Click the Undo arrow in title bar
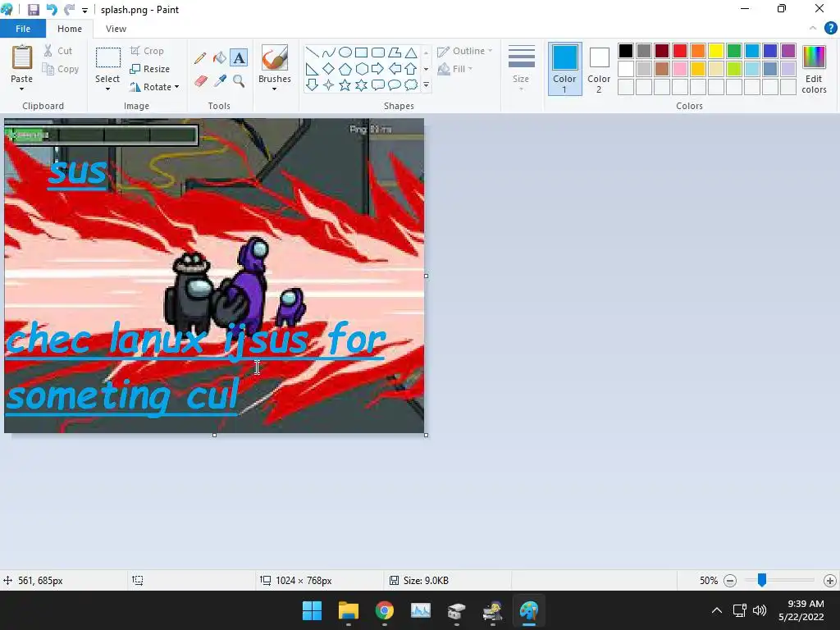Image resolution: width=840 pixels, height=630 pixels. click(x=52, y=10)
